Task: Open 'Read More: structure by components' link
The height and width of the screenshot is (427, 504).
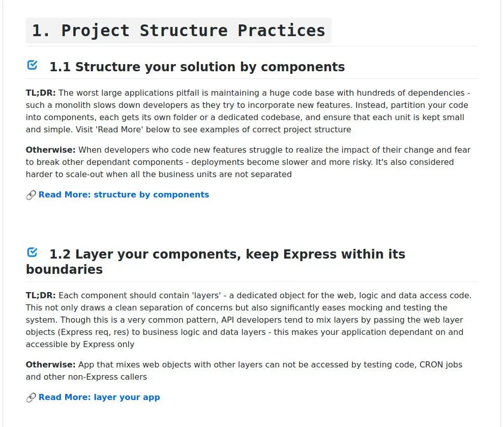Action: [124, 194]
